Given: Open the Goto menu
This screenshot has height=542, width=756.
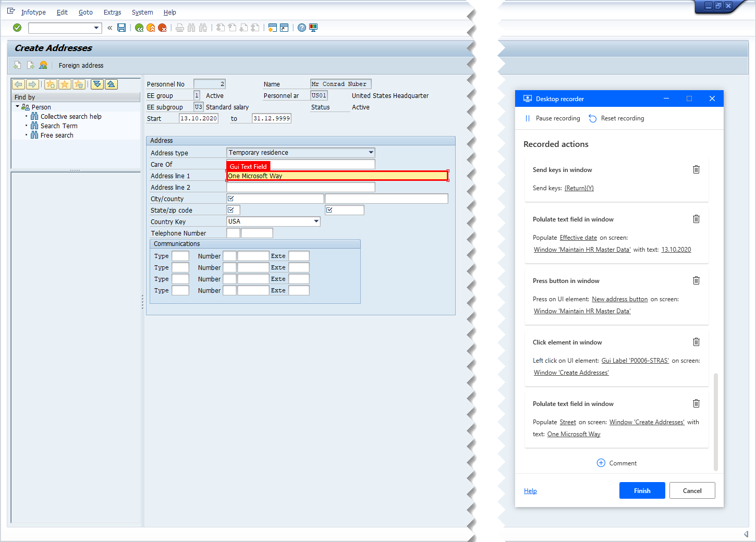Looking at the screenshot, I should point(86,12).
